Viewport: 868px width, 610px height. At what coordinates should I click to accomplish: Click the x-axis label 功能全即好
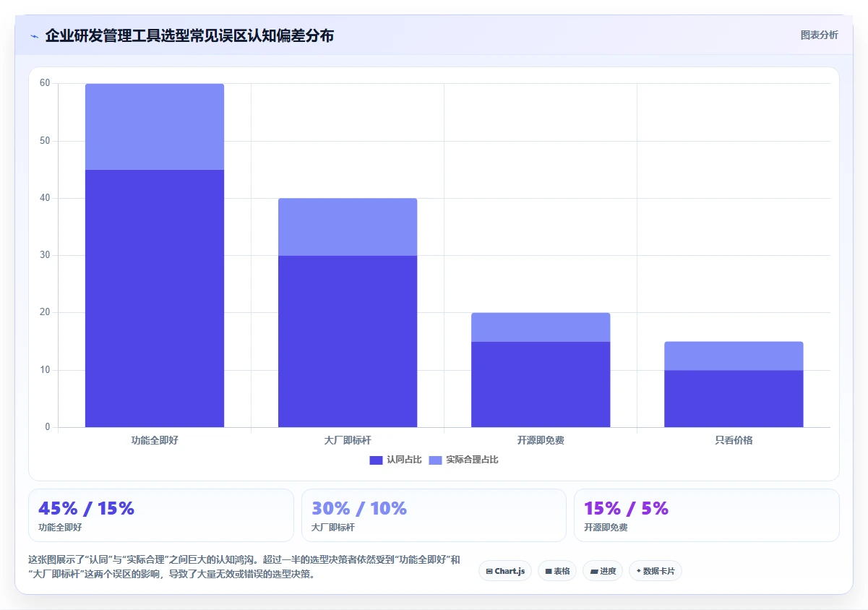click(x=155, y=440)
